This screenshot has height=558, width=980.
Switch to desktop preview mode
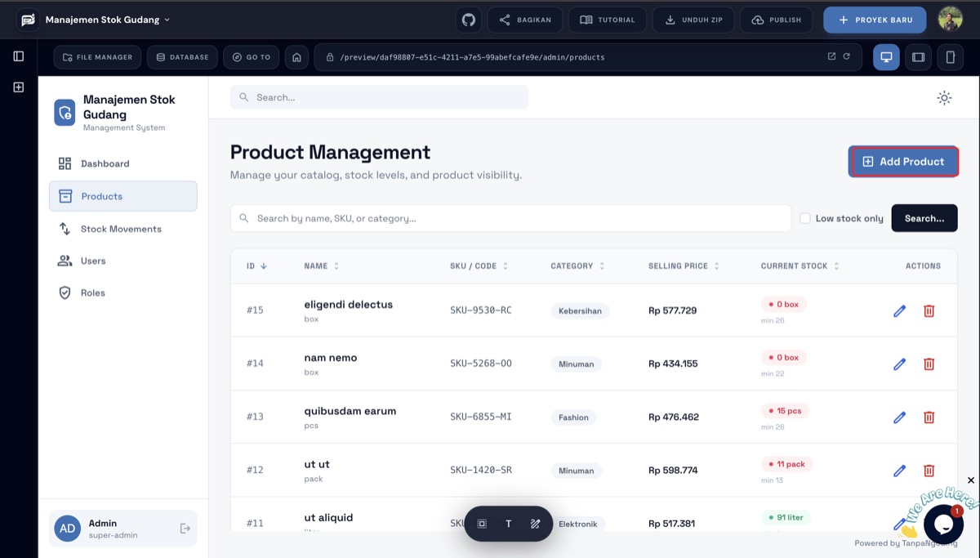click(x=886, y=57)
